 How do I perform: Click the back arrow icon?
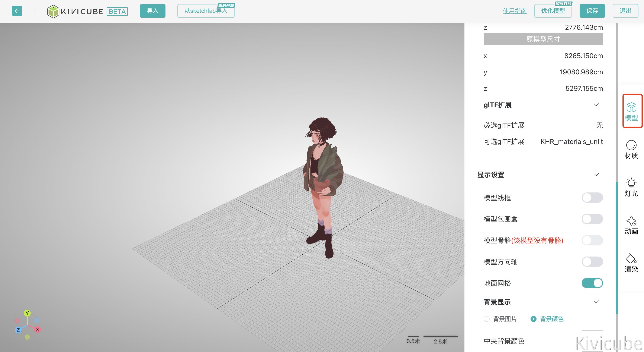click(17, 11)
